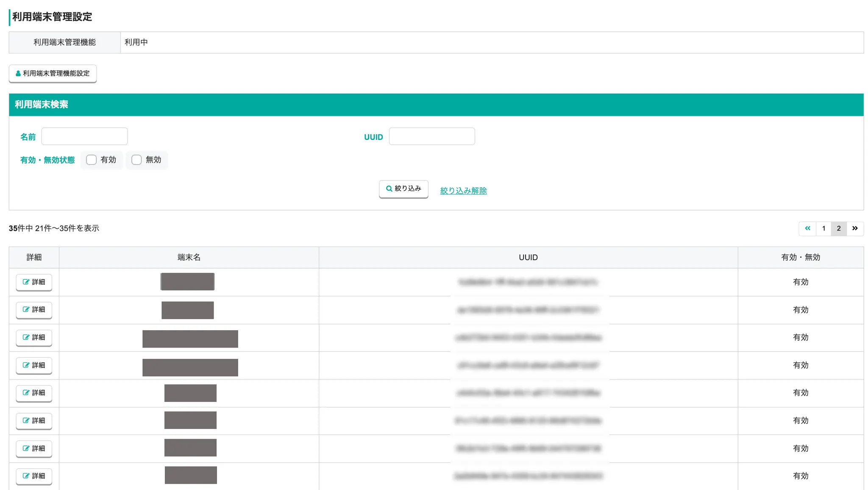This screenshot has height=490, width=868.
Task: Select page 2 in pagination
Action: [x=838, y=228]
